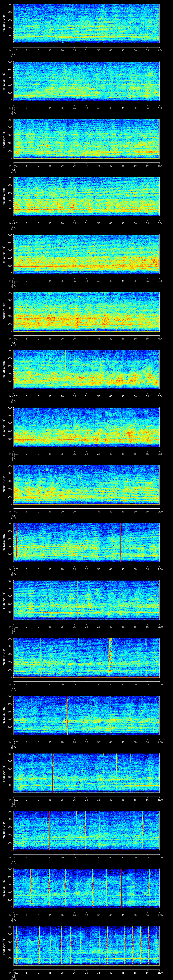Click Frequency (Hz) label of 14:01:00 panel

(4, 24)
